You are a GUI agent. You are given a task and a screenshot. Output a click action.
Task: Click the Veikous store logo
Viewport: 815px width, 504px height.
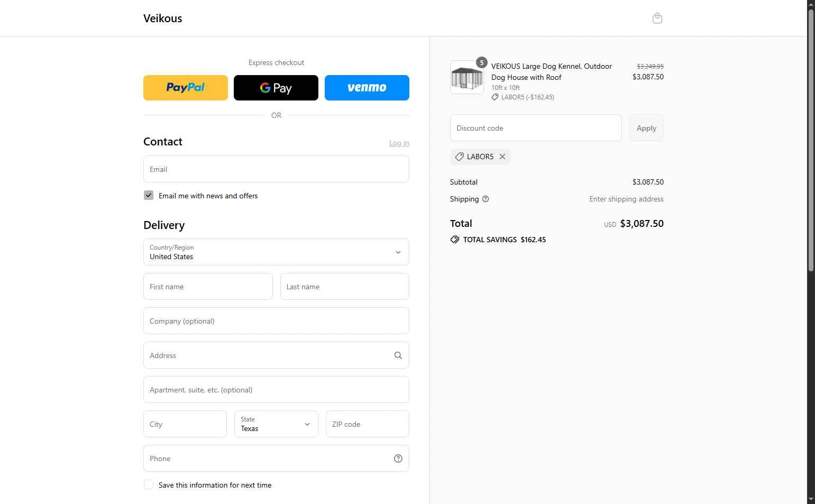pyautogui.click(x=163, y=19)
